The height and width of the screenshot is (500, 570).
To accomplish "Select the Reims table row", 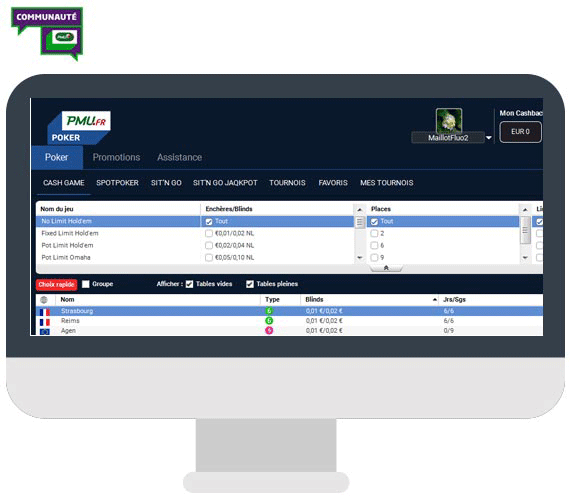I will pyautogui.click(x=289, y=321).
